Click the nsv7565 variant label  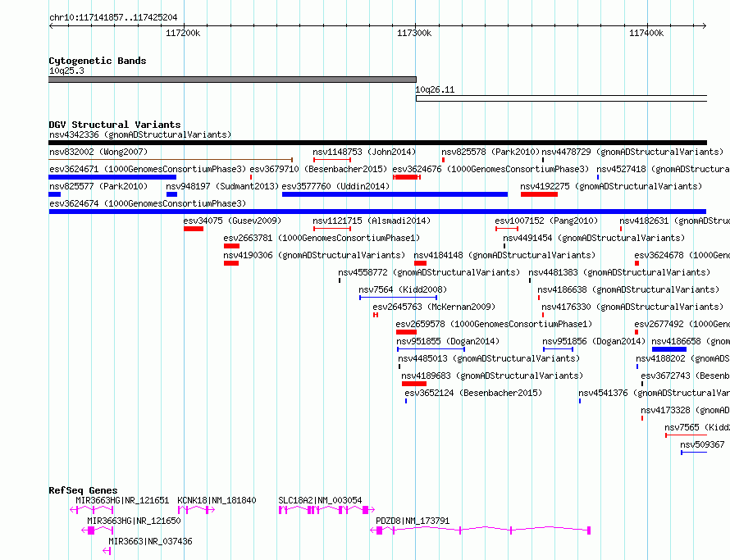pos(697,428)
